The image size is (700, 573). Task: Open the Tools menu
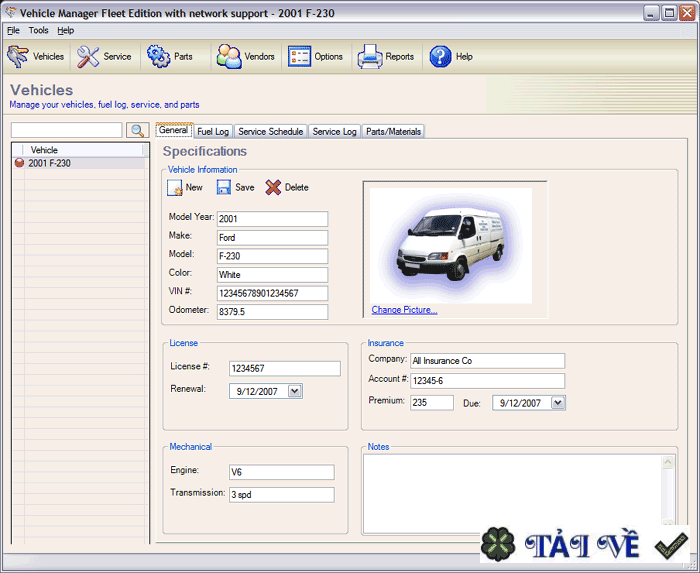[x=38, y=31]
